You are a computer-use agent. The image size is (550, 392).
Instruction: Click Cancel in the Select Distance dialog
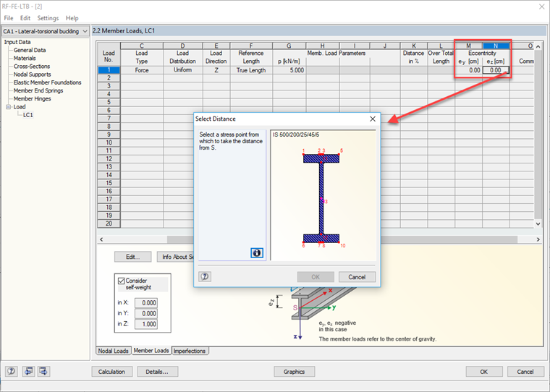(x=357, y=277)
